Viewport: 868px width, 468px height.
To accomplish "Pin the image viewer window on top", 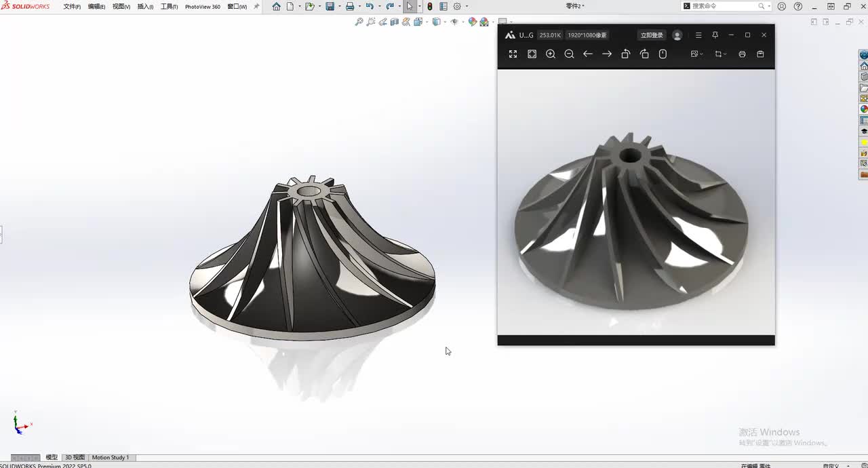I will 715,35.
